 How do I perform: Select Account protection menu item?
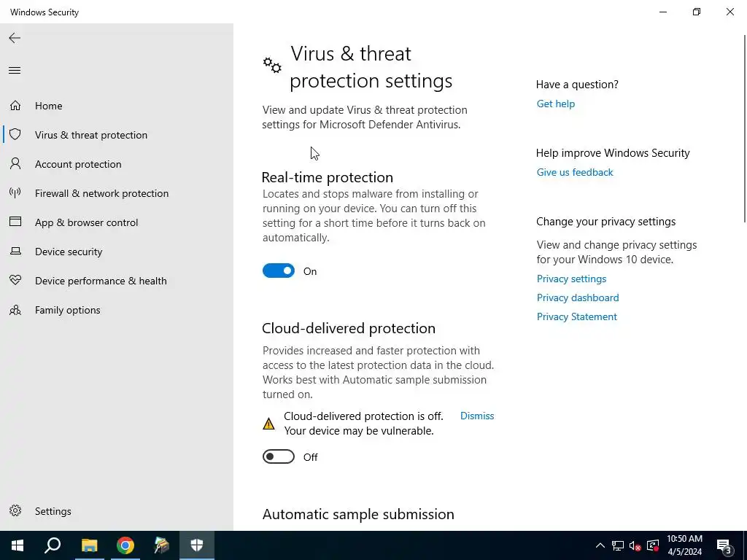pyautogui.click(x=78, y=164)
